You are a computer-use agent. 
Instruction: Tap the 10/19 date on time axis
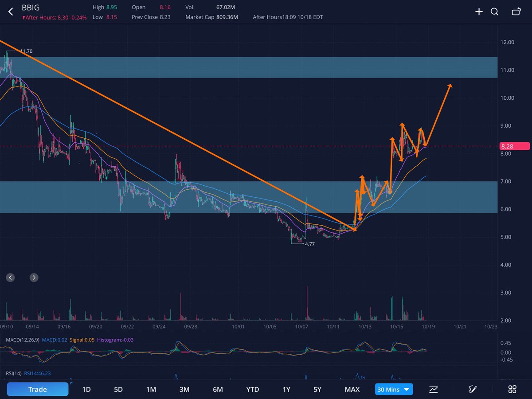tap(428, 326)
